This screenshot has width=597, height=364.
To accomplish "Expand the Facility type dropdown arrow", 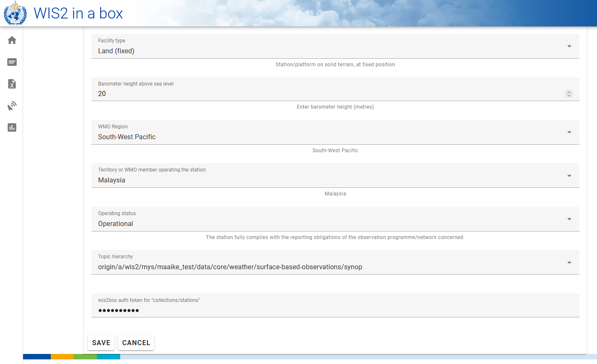I will point(569,46).
